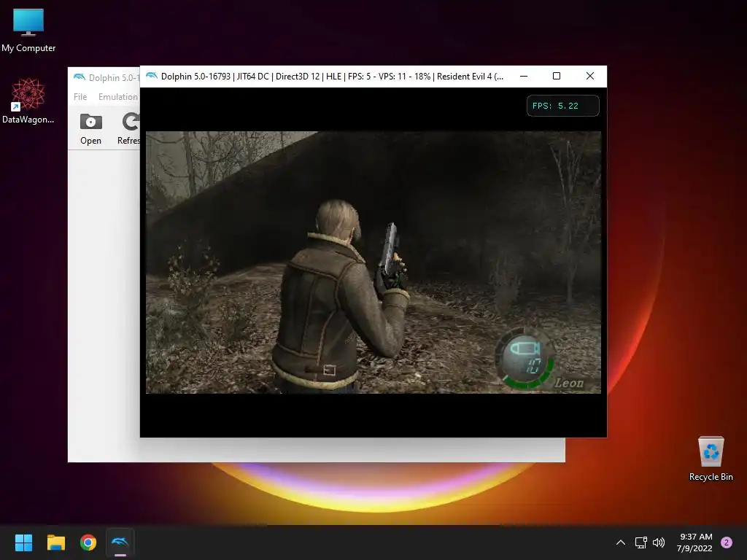Viewport: 747px width, 560px height.
Task: Click the game window title bar text
Action: pyautogui.click(x=332, y=76)
